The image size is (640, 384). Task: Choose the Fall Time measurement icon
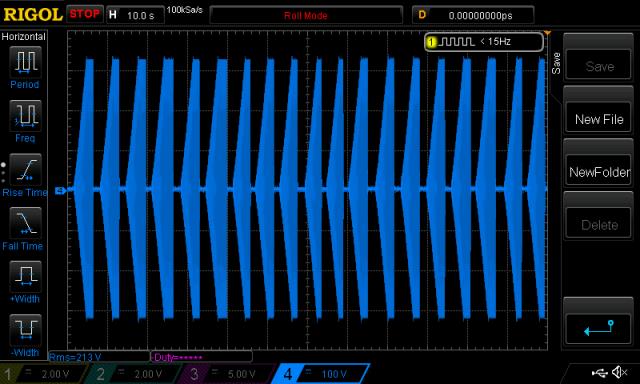point(25,223)
